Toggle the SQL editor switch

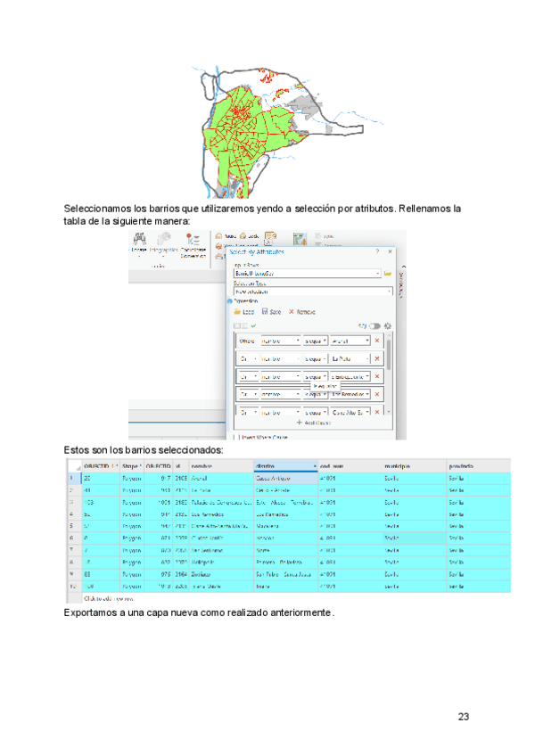pyautogui.click(x=374, y=326)
